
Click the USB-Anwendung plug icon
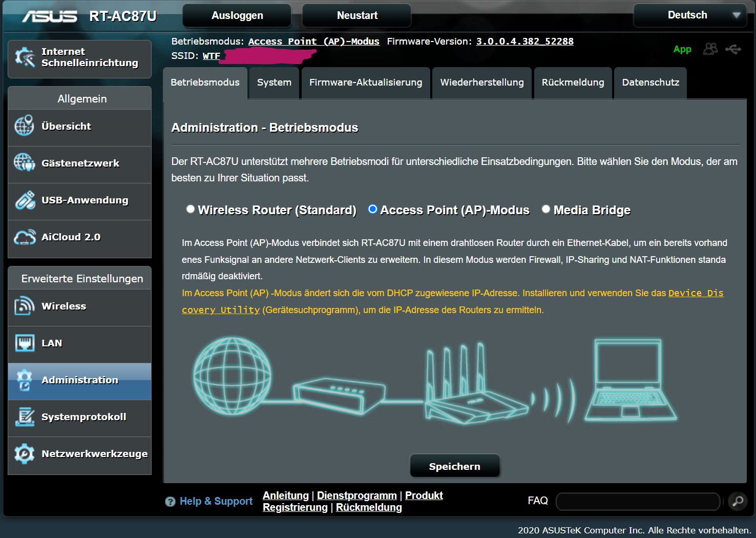25,200
